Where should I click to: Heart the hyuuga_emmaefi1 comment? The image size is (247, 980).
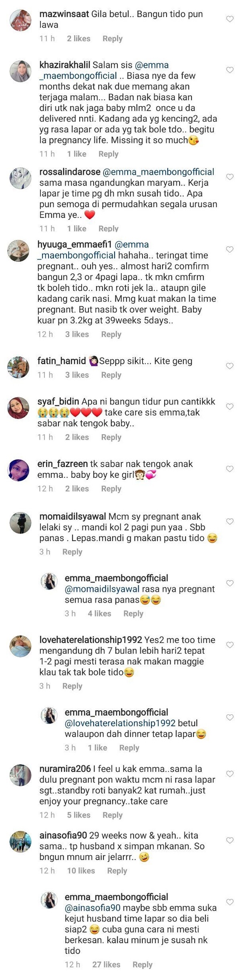tap(230, 249)
